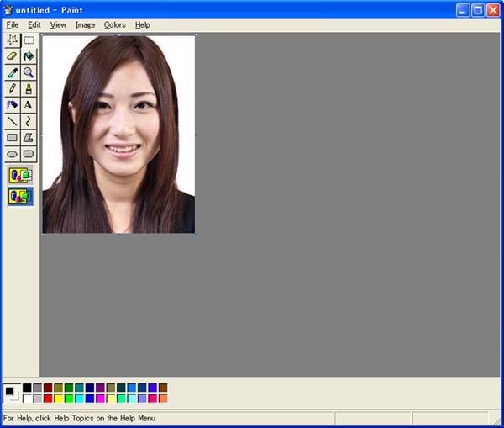Select the Polygon tool
The height and width of the screenshot is (428, 504).
pyautogui.click(x=29, y=138)
